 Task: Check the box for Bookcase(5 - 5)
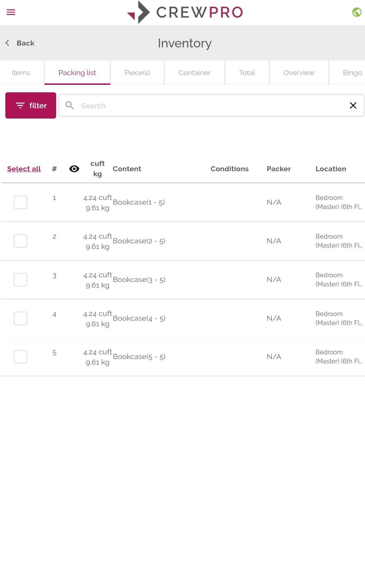point(21,356)
